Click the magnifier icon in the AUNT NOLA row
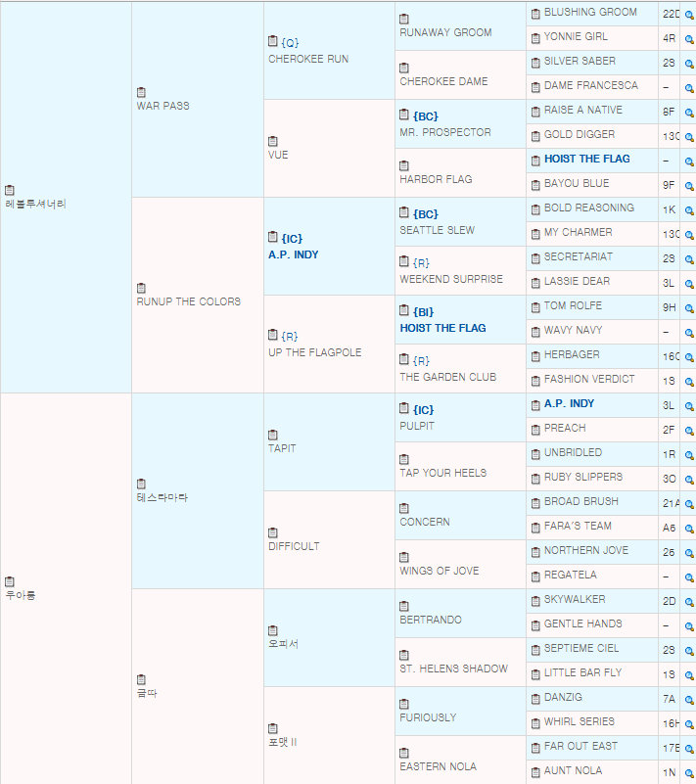Viewport: 696px width, 784px height. click(x=689, y=773)
